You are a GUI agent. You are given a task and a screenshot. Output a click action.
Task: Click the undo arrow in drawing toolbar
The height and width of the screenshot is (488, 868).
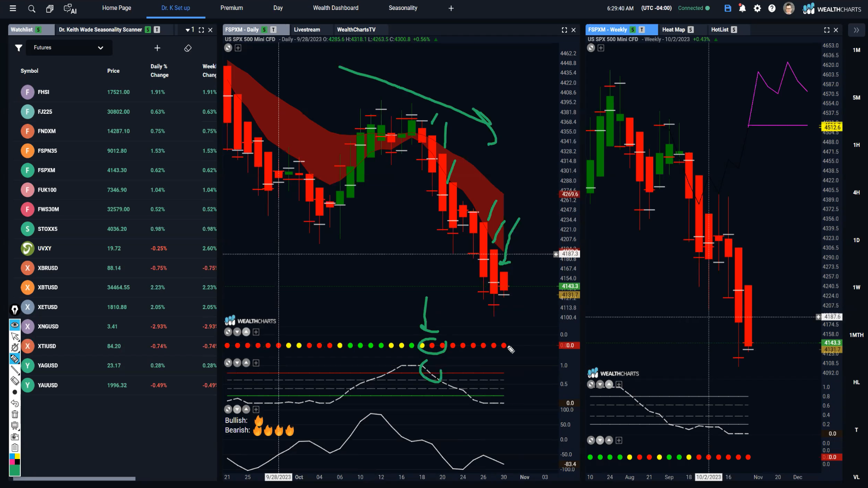15,403
